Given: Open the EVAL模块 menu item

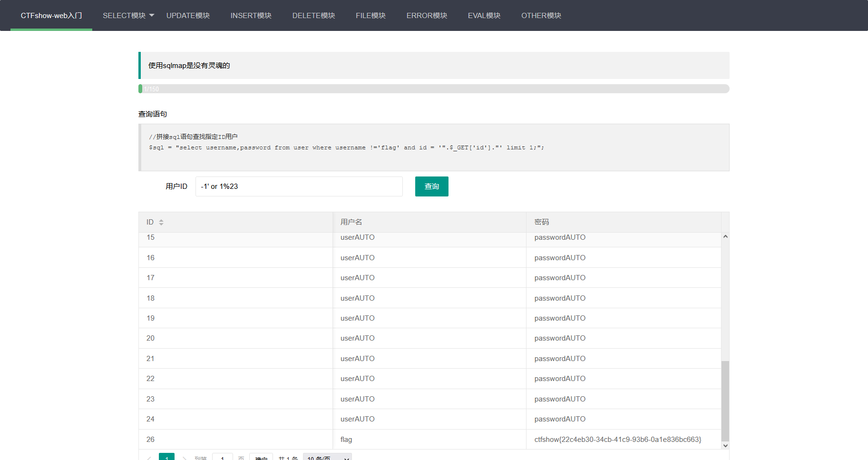Looking at the screenshot, I should tap(484, 16).
